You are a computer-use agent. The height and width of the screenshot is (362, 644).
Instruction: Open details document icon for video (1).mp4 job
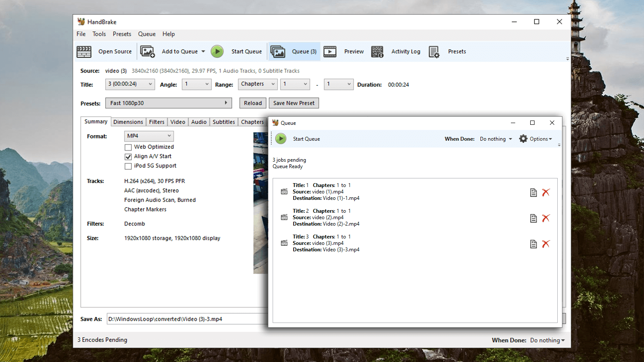[533, 193]
